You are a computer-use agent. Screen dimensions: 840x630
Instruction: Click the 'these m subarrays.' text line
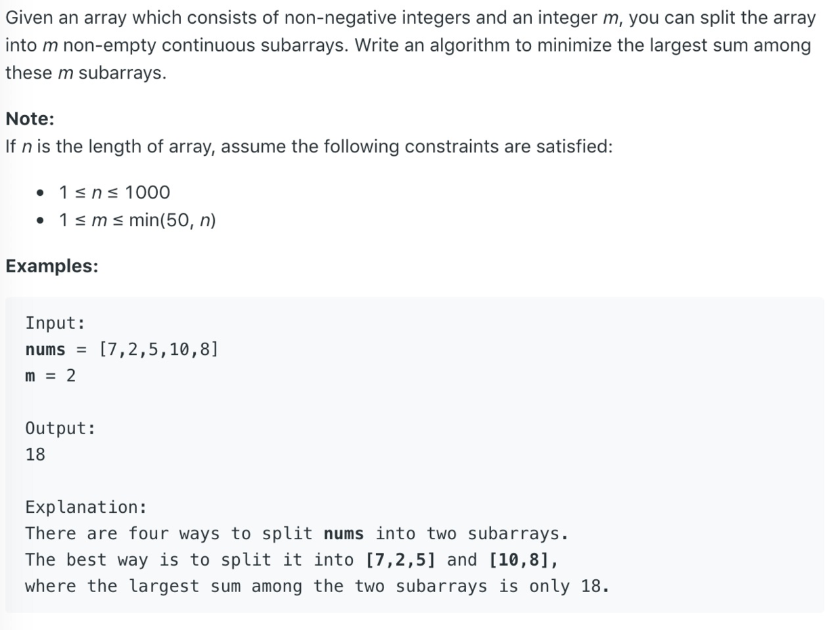(x=85, y=72)
